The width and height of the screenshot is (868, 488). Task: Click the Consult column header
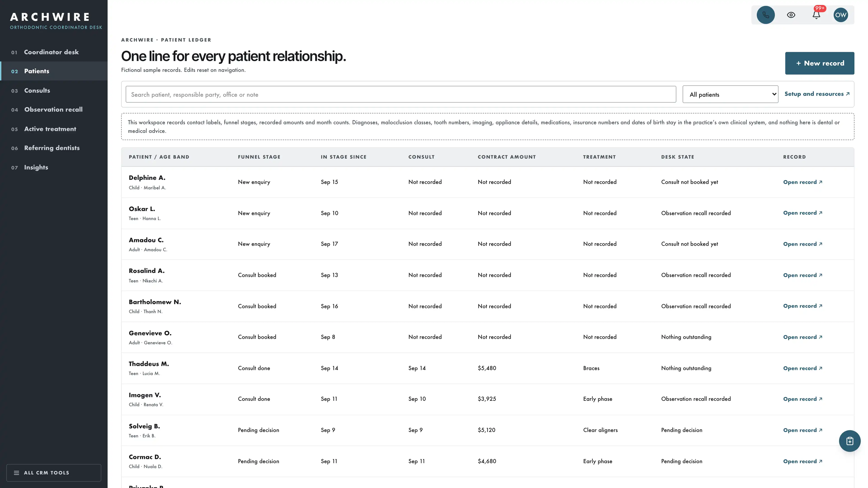pos(421,157)
